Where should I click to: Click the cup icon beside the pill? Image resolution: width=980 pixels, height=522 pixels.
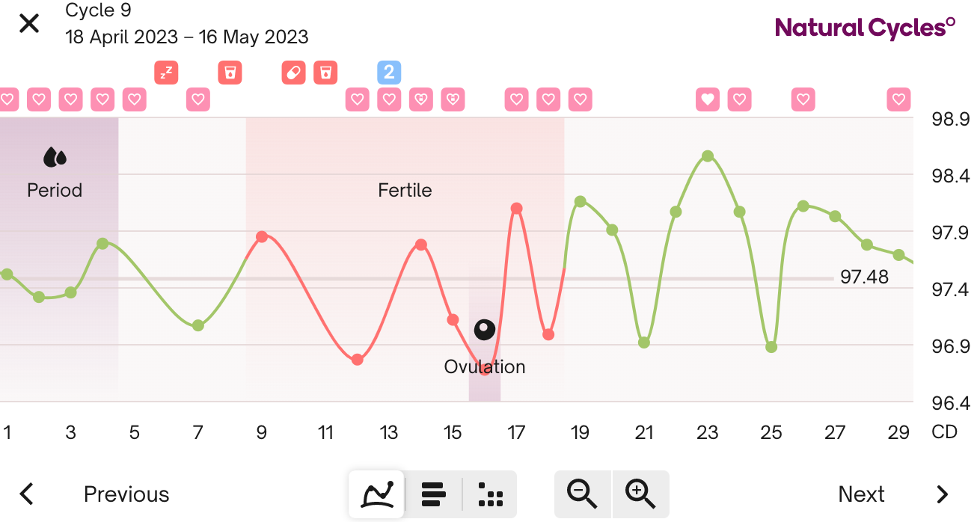(325, 73)
